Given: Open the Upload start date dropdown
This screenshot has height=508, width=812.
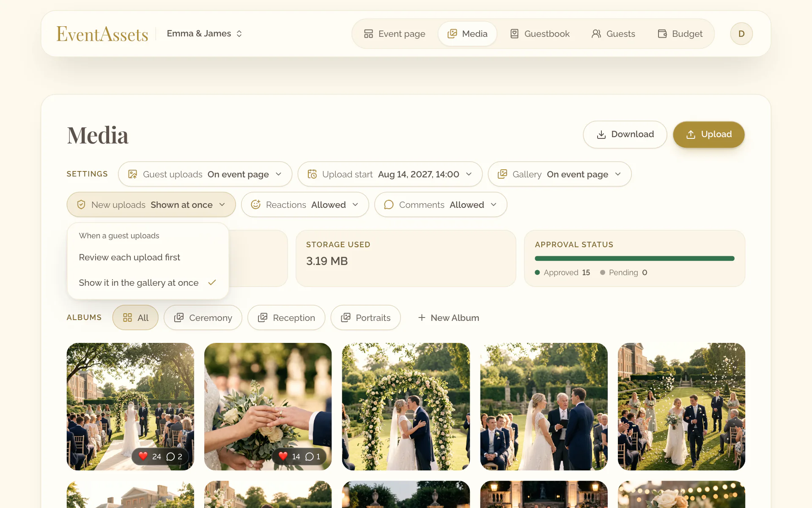Looking at the screenshot, I should 390,174.
